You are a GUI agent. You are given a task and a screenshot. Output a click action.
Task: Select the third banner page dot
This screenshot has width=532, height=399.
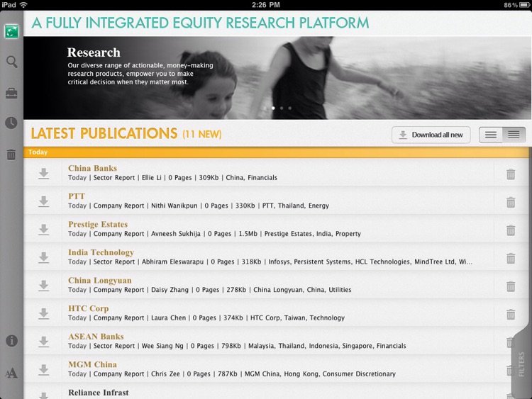[282, 108]
